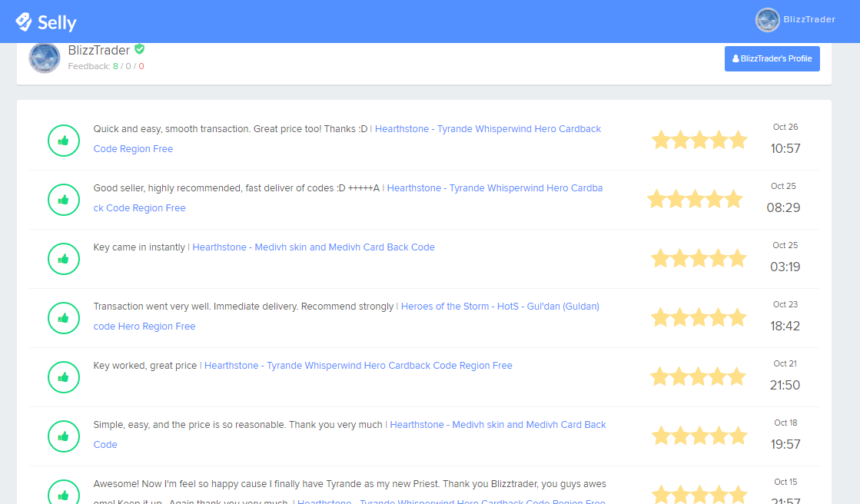Open the Selly home logo
This screenshot has width=860, height=504.
[46, 22]
